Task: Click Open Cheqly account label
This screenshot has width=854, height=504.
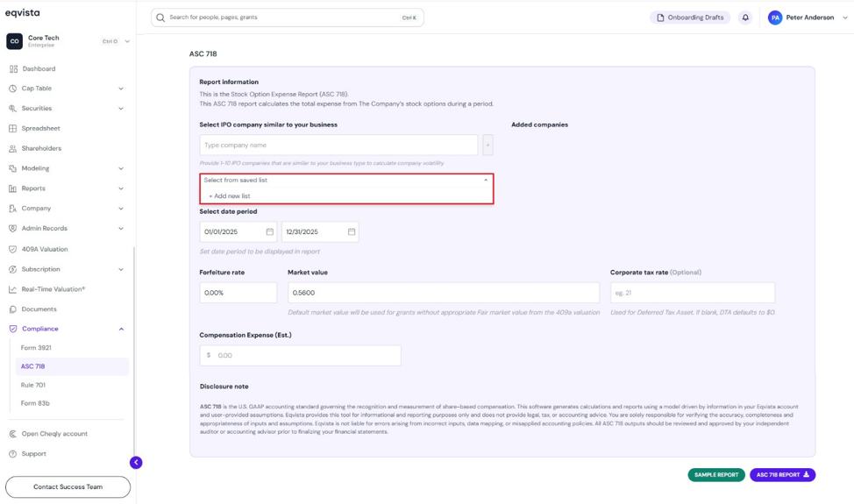Action: click(54, 434)
